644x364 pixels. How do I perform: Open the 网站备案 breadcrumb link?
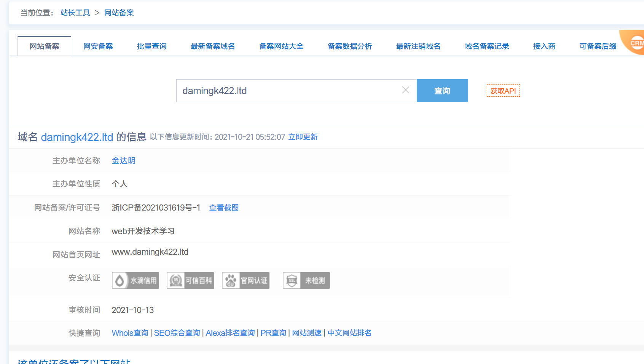pos(119,13)
